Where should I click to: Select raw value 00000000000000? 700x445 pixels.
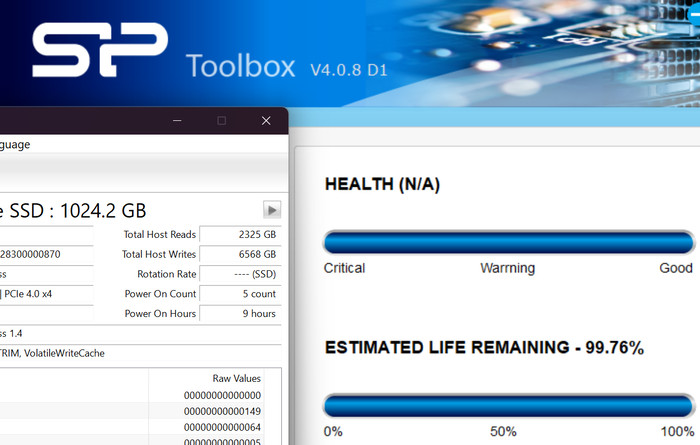pyautogui.click(x=222, y=395)
